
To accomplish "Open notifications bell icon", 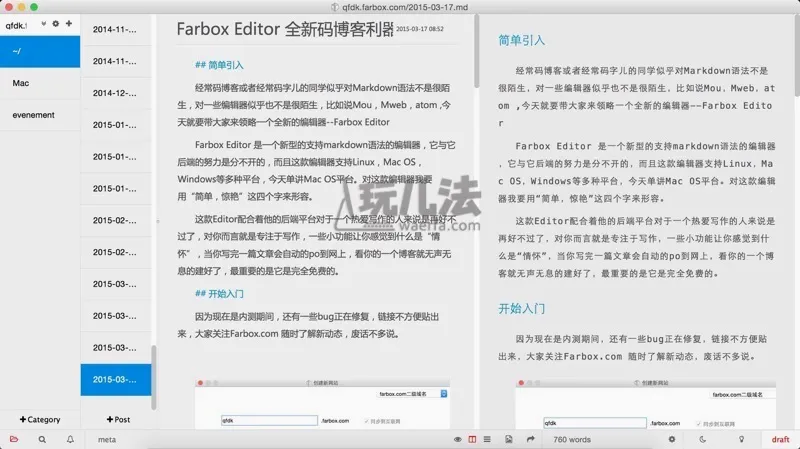I will coord(70,439).
